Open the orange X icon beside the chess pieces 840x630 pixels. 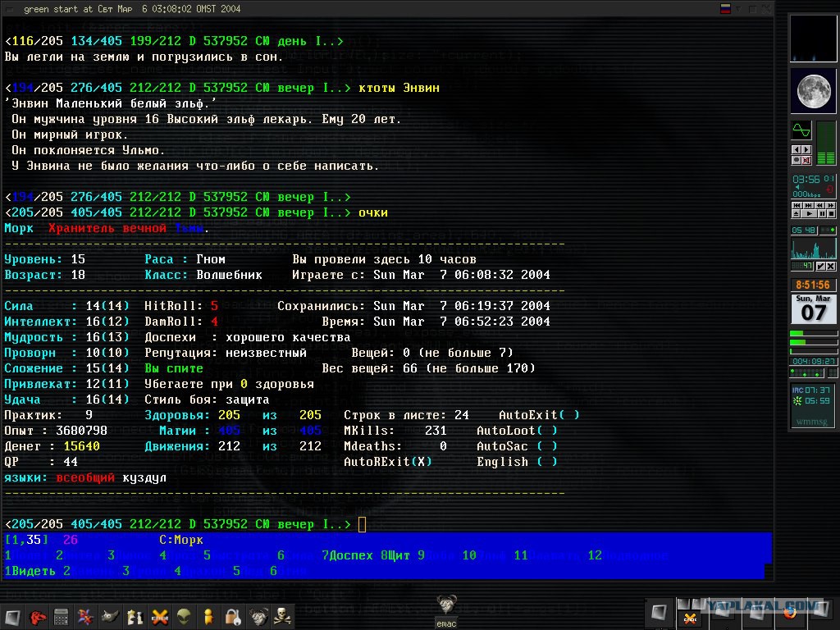pos(160,617)
